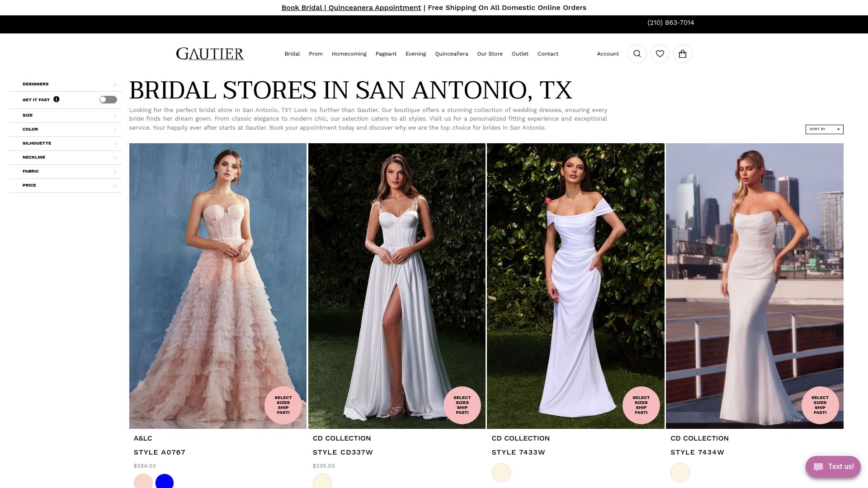Screen dimensions: 868x488
Task: Click the Get It Fast info icon
Action: 56,99
